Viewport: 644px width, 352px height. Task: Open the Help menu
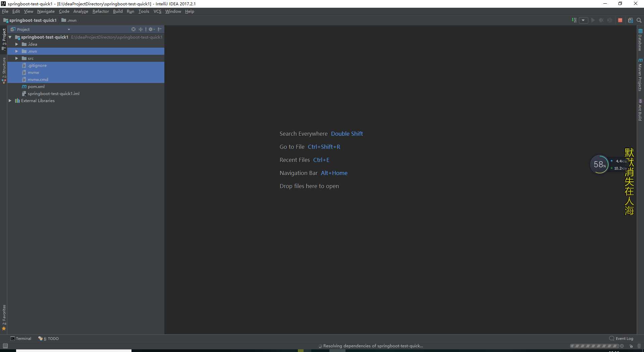click(190, 11)
